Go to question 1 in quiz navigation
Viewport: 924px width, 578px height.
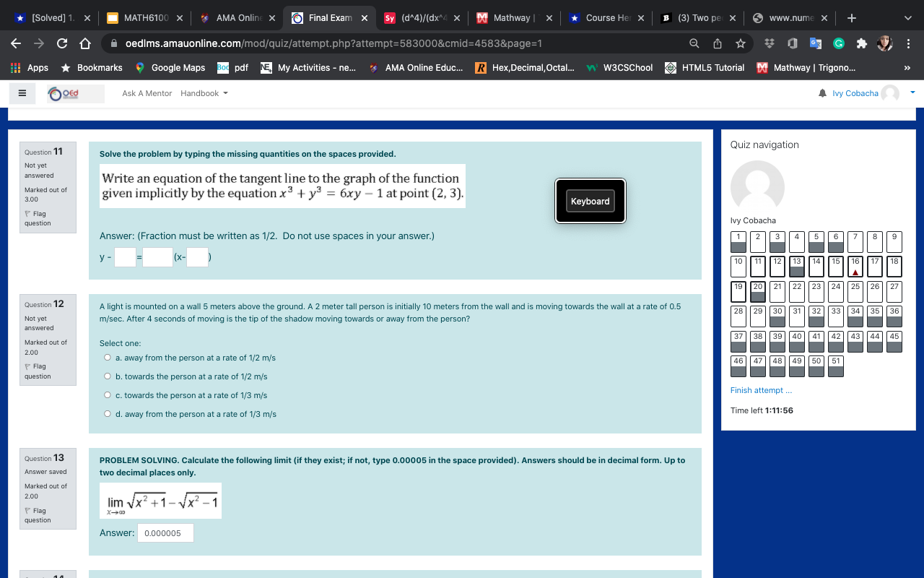738,241
